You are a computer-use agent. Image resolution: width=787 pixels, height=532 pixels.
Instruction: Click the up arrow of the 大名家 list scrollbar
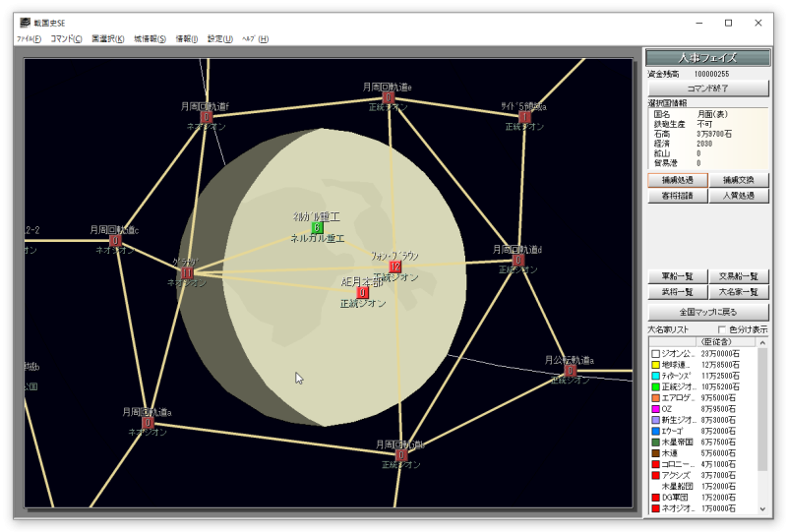pos(763,342)
